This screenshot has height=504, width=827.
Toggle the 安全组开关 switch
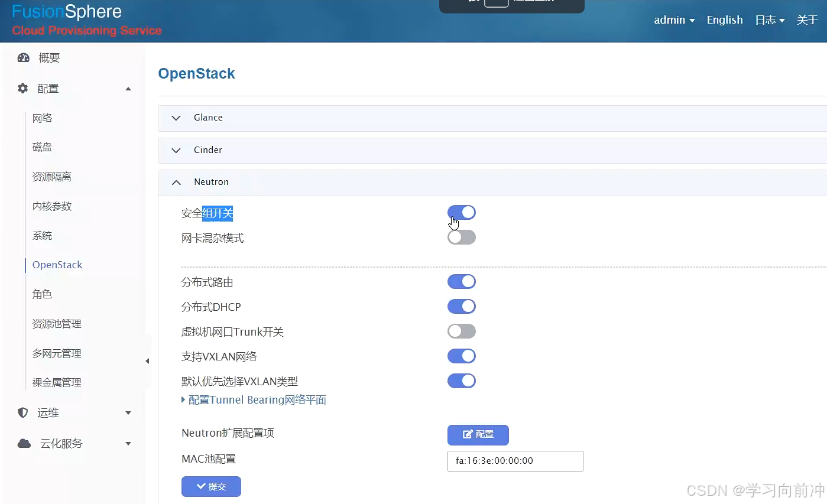[x=462, y=213]
